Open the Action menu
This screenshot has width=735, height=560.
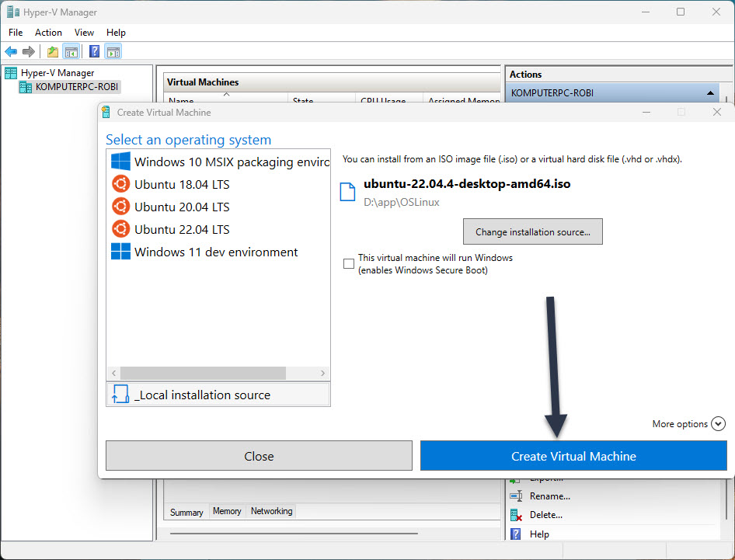point(48,33)
